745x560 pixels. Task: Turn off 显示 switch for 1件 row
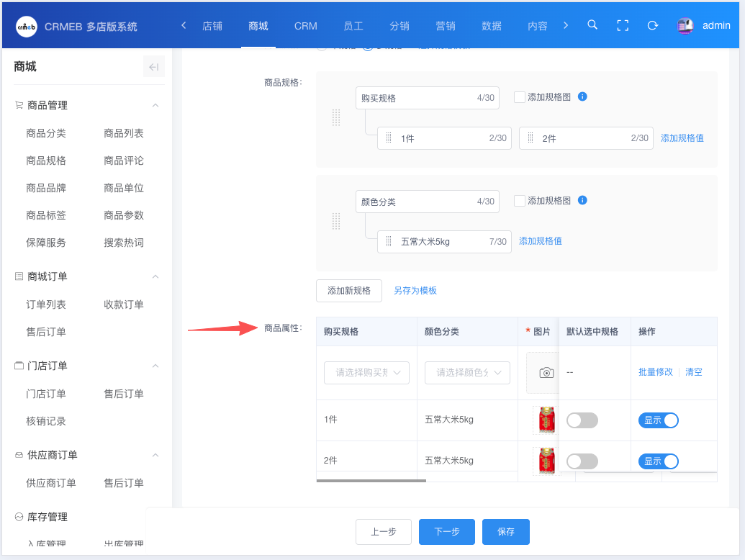click(658, 420)
